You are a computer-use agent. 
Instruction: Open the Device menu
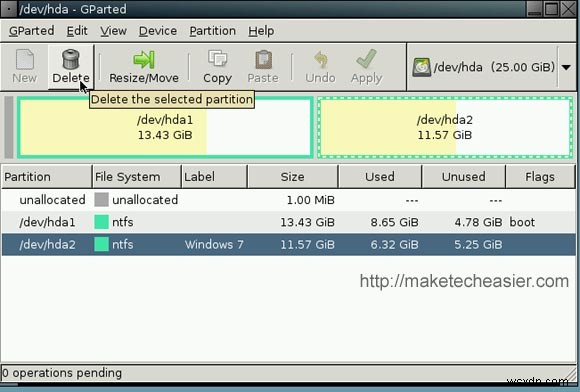tap(158, 31)
